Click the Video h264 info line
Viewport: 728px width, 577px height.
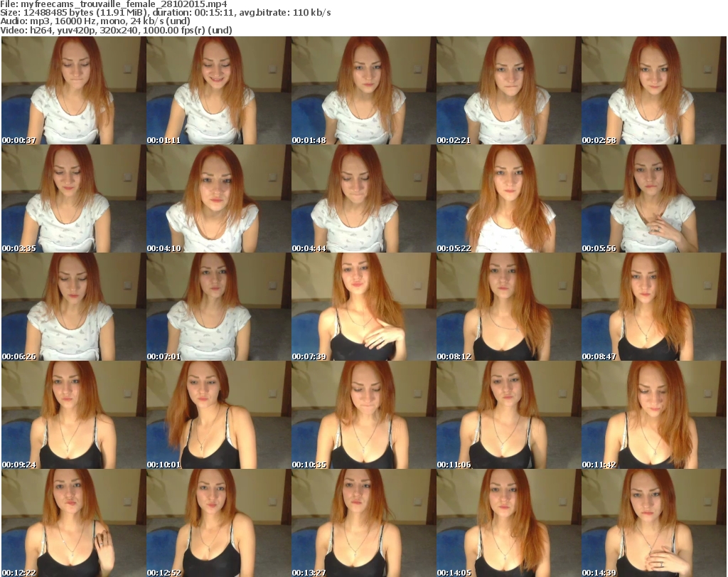116,30
